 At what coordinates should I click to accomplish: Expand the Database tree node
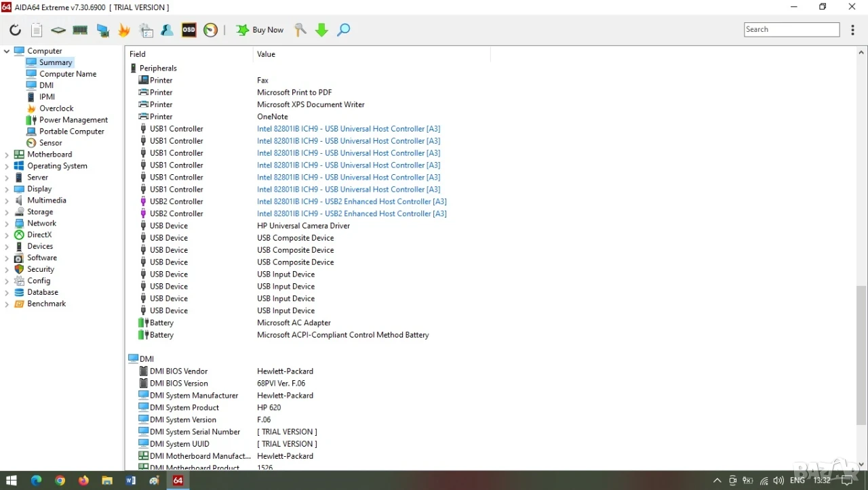coord(7,293)
